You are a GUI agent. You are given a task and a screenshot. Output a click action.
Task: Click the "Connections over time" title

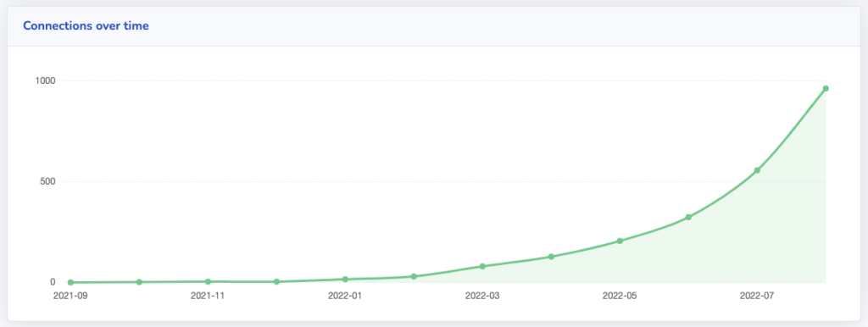(x=86, y=25)
